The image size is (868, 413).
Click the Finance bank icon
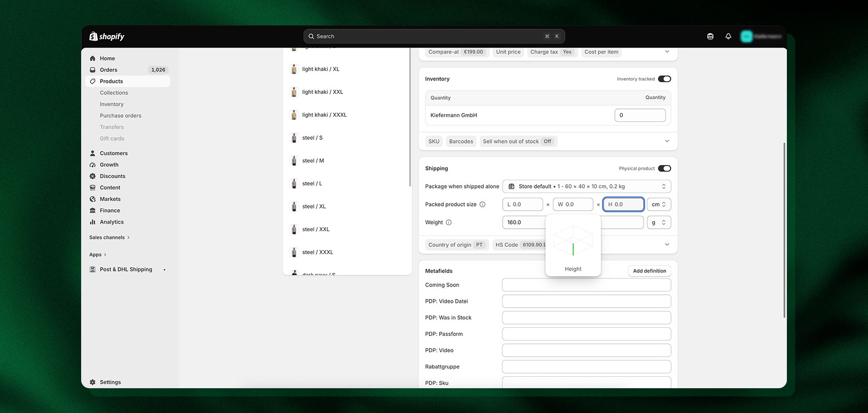coord(92,210)
